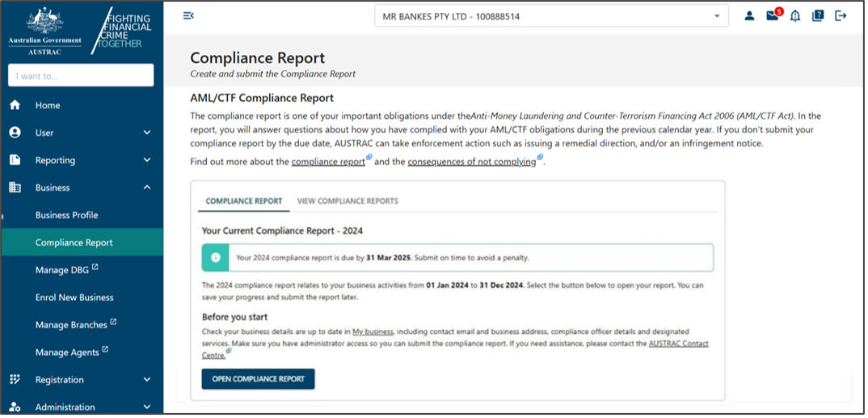The height and width of the screenshot is (418, 868).
Task: Click 'Your Current Compliance Report - 2024' heading
Action: (x=282, y=231)
